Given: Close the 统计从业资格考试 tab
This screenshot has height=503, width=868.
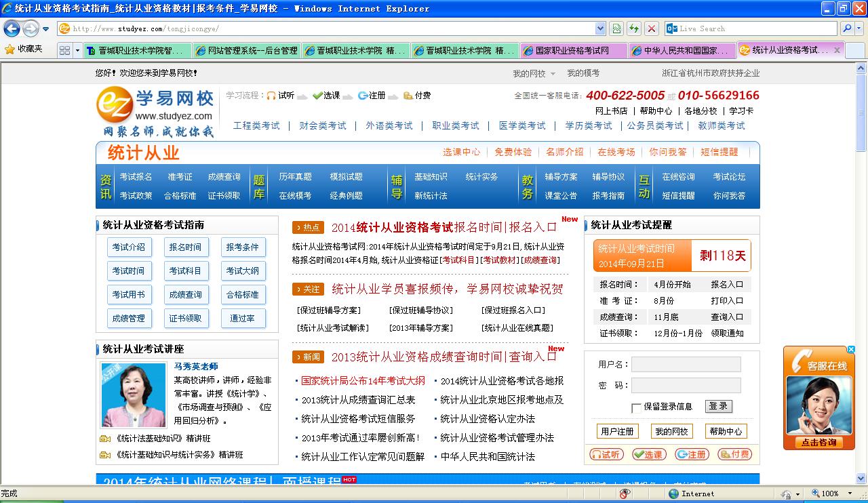Looking at the screenshot, I should pos(837,50).
